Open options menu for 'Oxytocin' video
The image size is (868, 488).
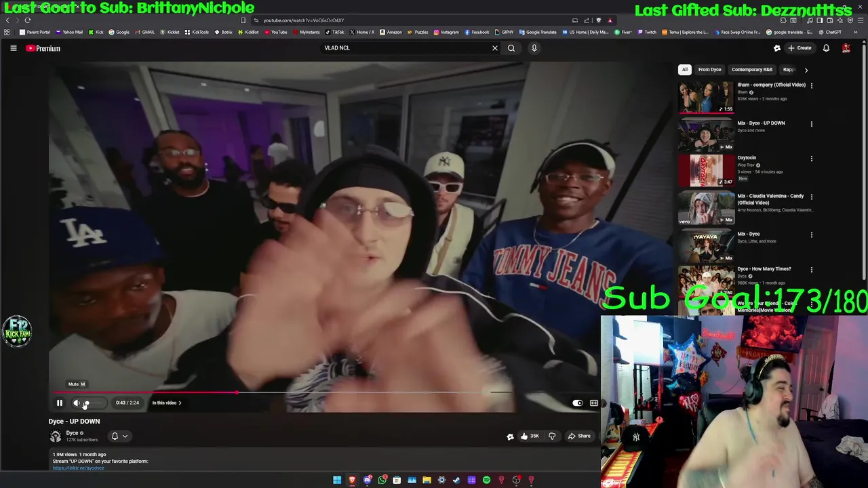click(812, 159)
